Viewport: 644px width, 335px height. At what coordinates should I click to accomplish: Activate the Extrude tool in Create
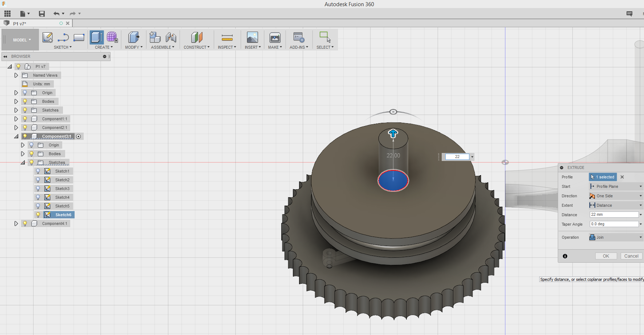(x=97, y=37)
